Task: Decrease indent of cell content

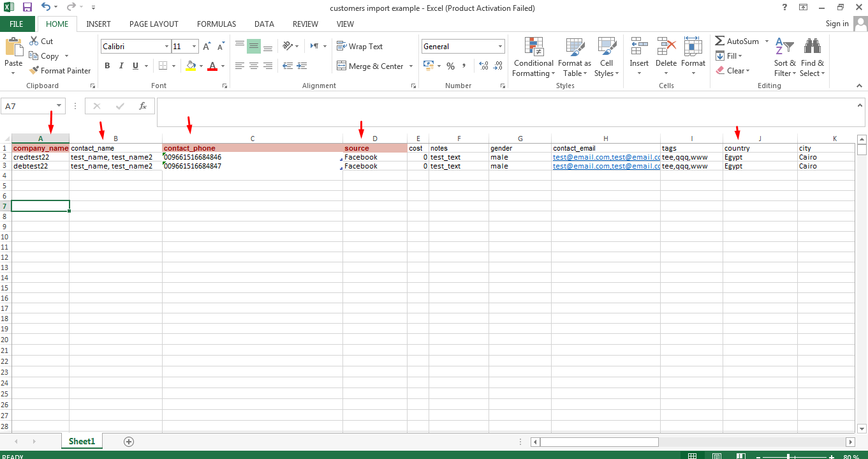Action: point(287,66)
